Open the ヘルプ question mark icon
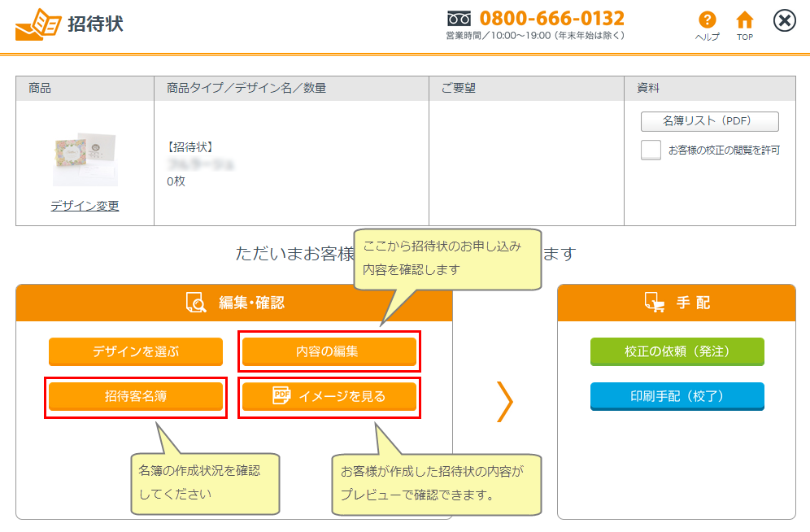Viewport: 810px width, 532px height. coord(708,20)
